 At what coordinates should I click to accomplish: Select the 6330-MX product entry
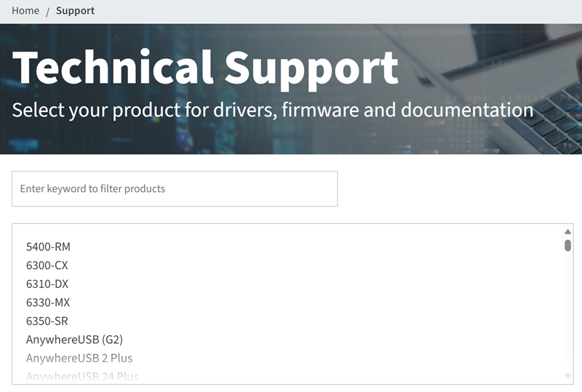(x=48, y=303)
